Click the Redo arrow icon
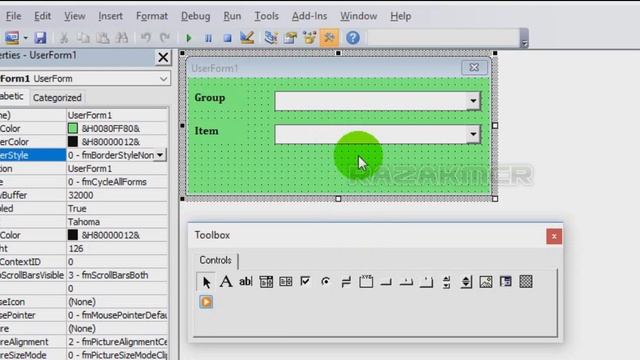 [164, 38]
